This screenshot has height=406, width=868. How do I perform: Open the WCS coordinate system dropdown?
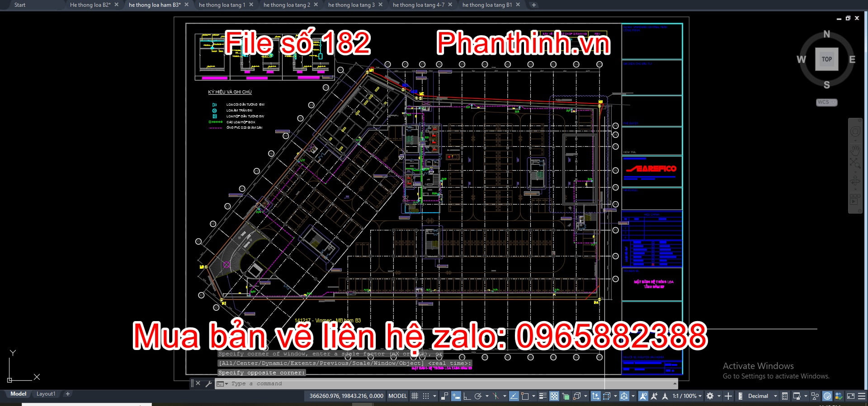pos(826,102)
